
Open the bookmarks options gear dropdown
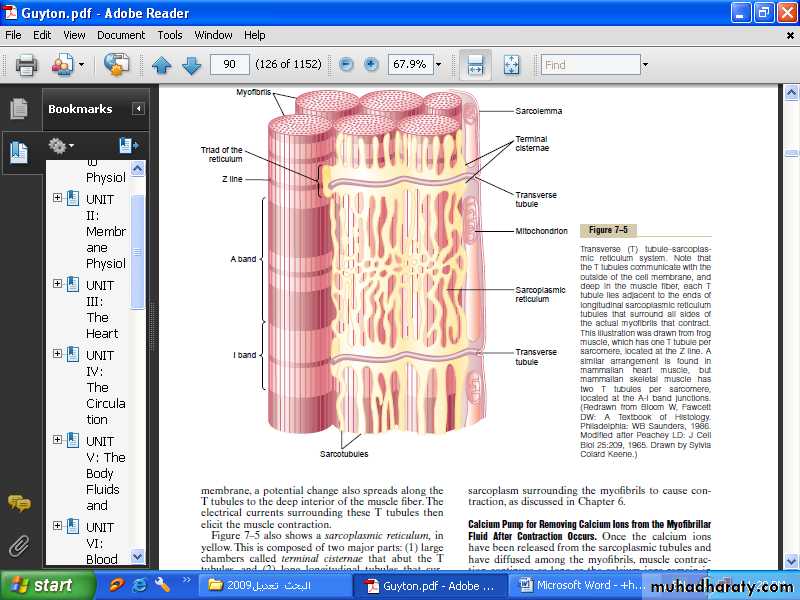tap(62, 146)
